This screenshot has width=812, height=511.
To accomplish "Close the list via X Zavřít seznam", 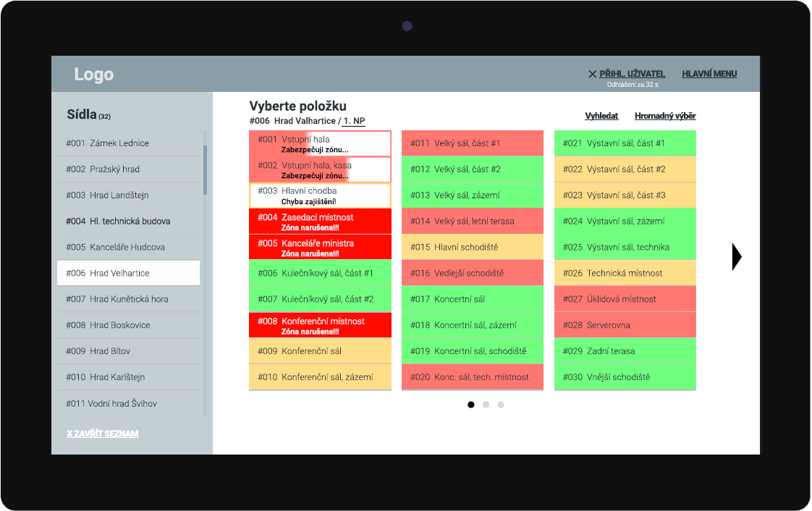I will point(102,434).
